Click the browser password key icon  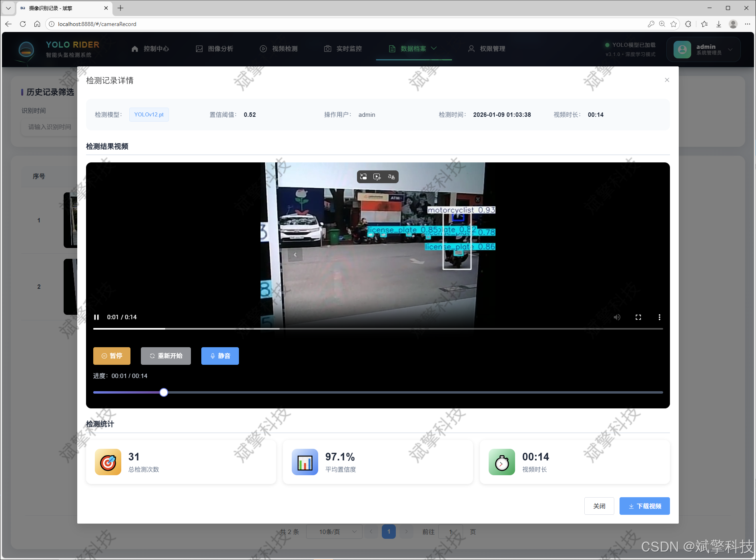click(x=651, y=24)
